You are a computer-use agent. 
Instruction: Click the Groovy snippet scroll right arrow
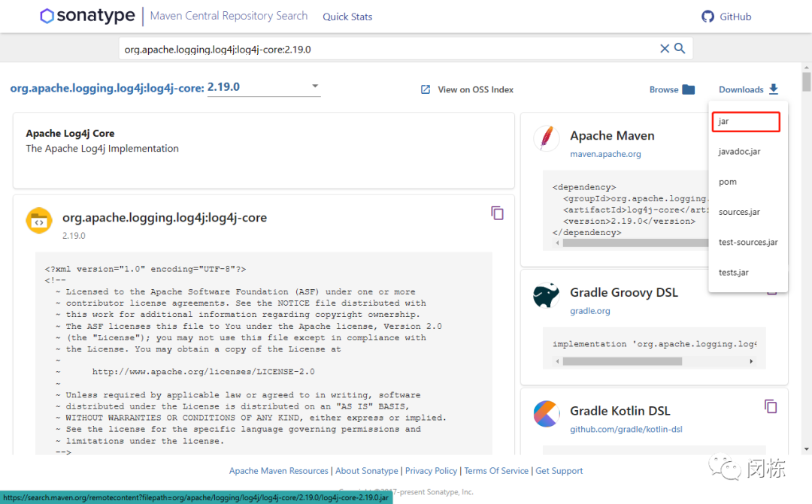751,361
